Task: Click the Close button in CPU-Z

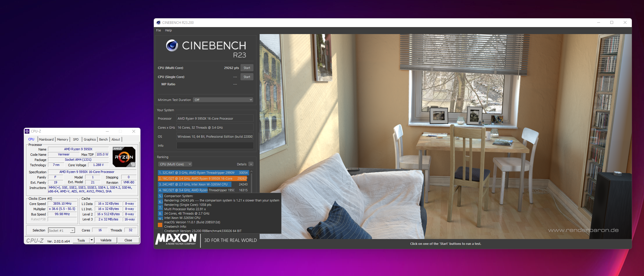Action: tap(128, 240)
